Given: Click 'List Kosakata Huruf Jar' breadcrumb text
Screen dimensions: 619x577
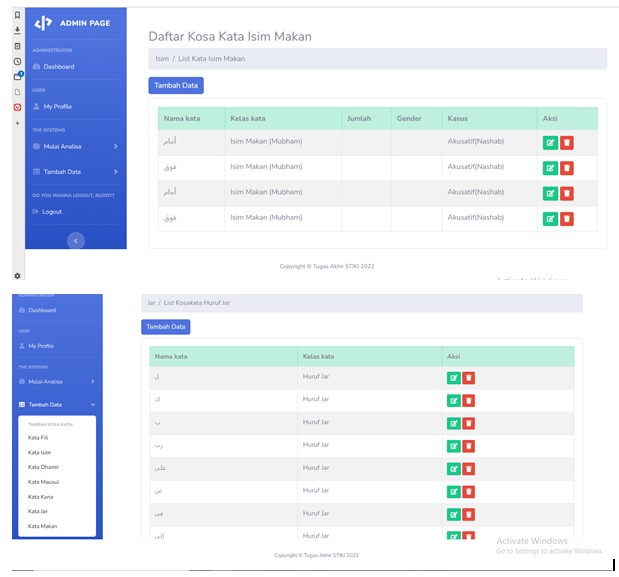Looking at the screenshot, I should [197, 303].
